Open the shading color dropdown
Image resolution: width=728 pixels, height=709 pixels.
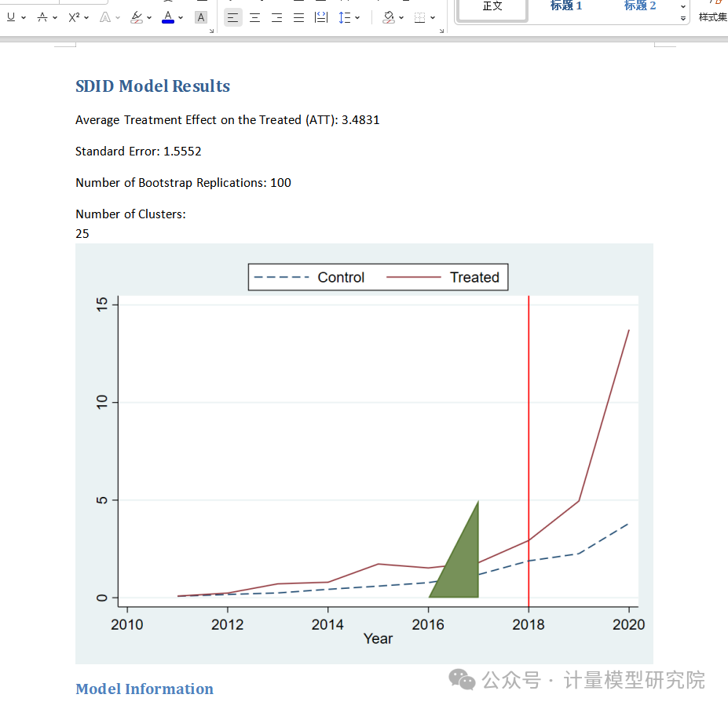pos(401,18)
